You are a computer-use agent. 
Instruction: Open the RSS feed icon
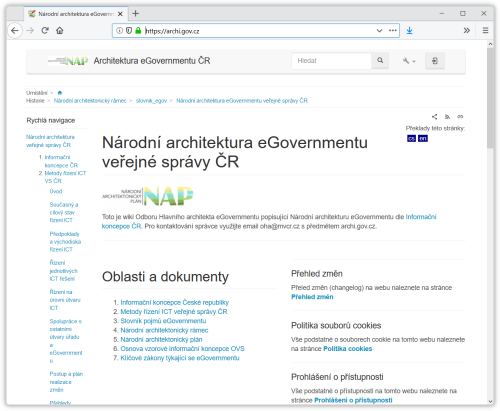(447, 117)
